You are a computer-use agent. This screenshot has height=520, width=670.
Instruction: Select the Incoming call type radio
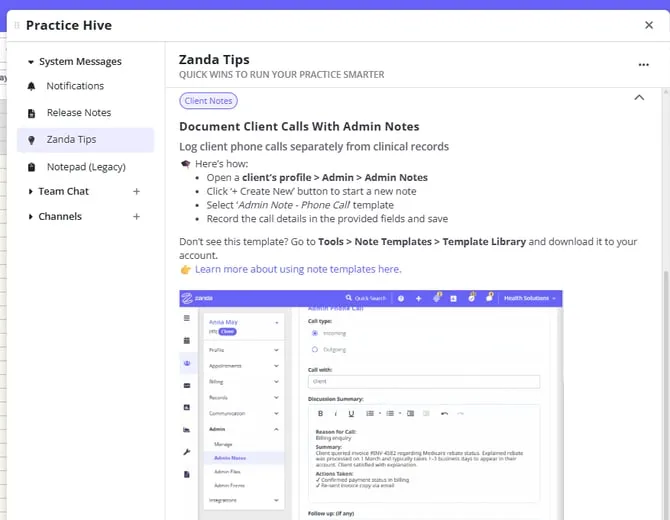315,333
